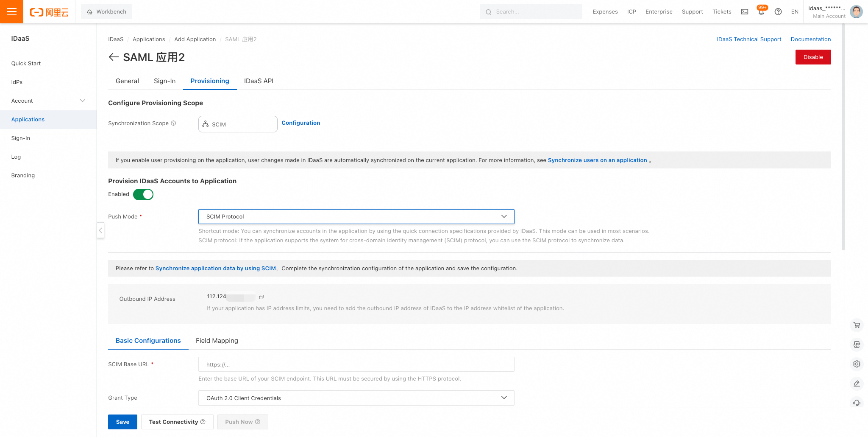Open the shopping cart icon on right rail
This screenshot has width=868, height=437.
(857, 325)
